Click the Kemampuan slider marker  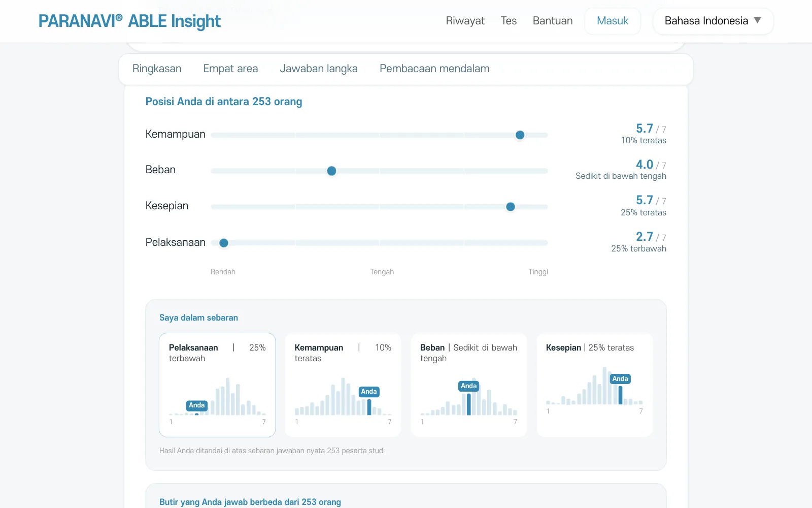point(520,135)
